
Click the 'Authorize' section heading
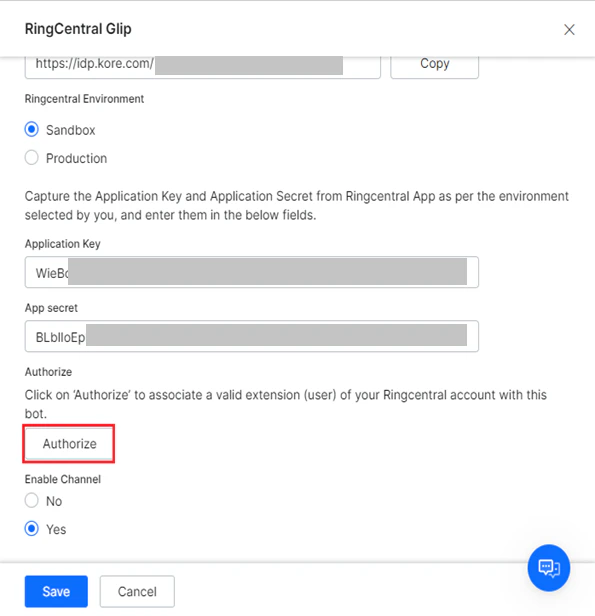coord(48,372)
